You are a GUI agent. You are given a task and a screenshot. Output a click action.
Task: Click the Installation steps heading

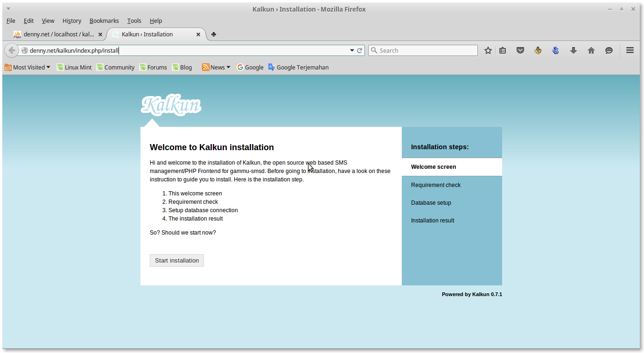tap(440, 147)
